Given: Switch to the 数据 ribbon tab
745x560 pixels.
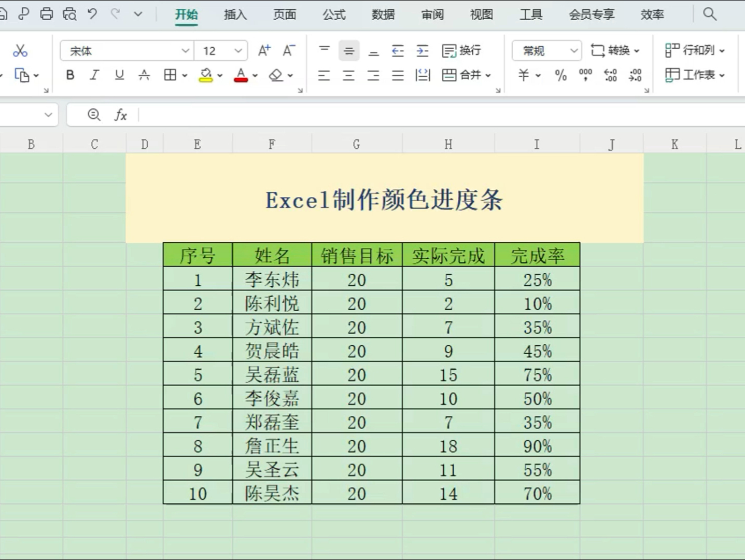Looking at the screenshot, I should [383, 15].
